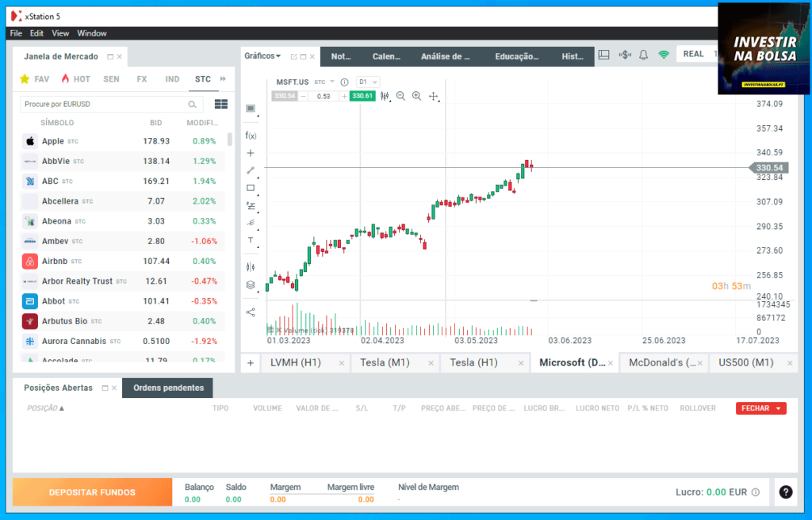Viewport: 812px width, 520px height.
Task: Increase volume with plus button
Action: pyautogui.click(x=344, y=96)
